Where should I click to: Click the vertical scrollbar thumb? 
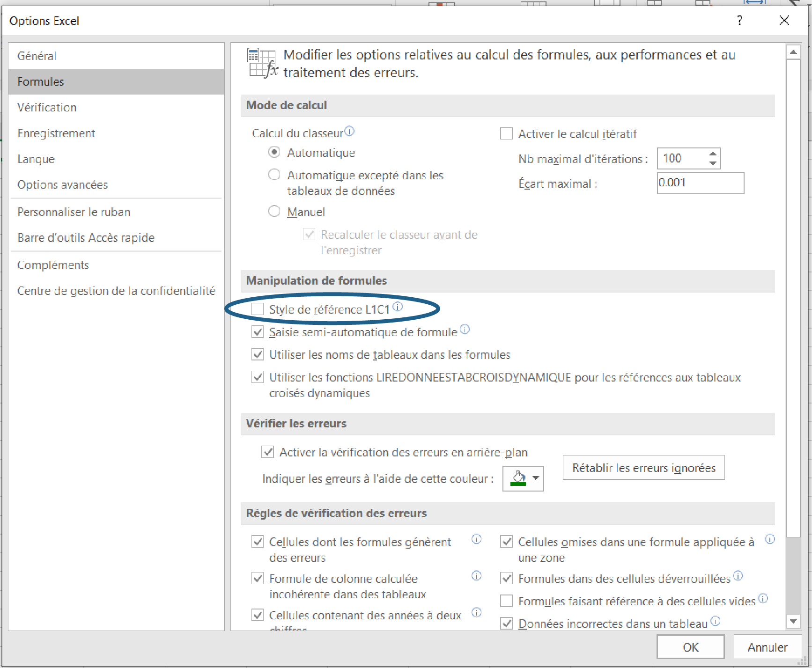click(x=793, y=298)
